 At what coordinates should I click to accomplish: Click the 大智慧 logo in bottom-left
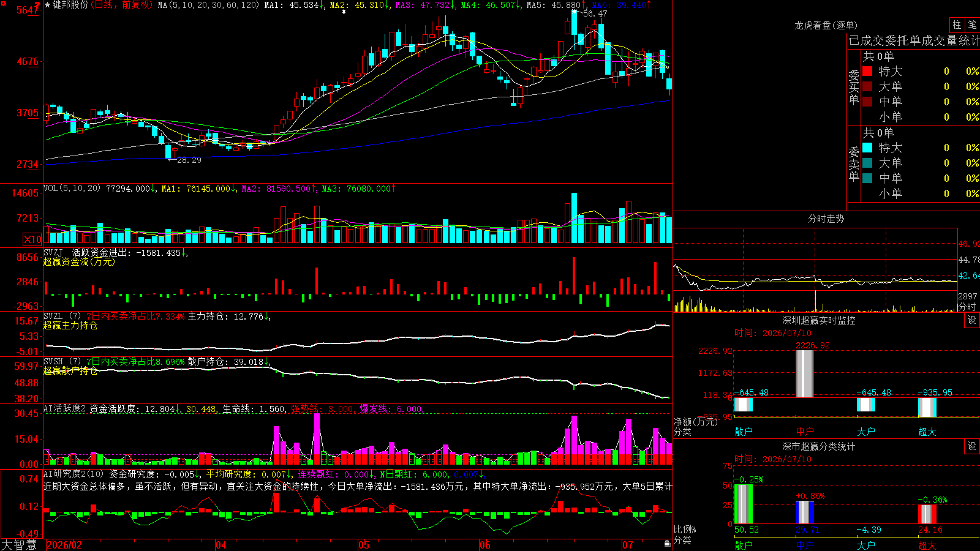[x=19, y=545]
